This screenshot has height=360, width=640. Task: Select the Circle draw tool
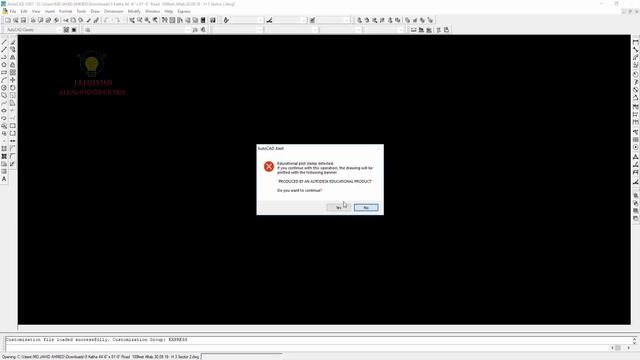point(4,87)
